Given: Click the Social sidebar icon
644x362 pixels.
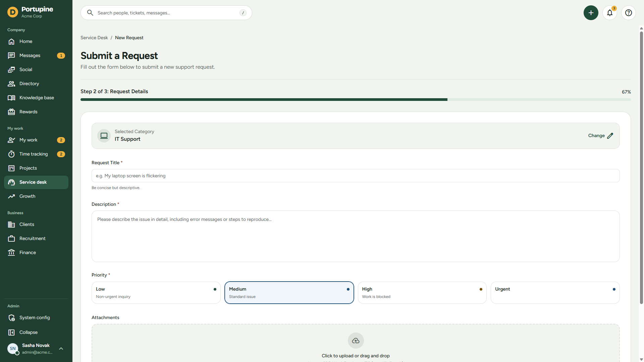Looking at the screenshot, I should point(11,70).
